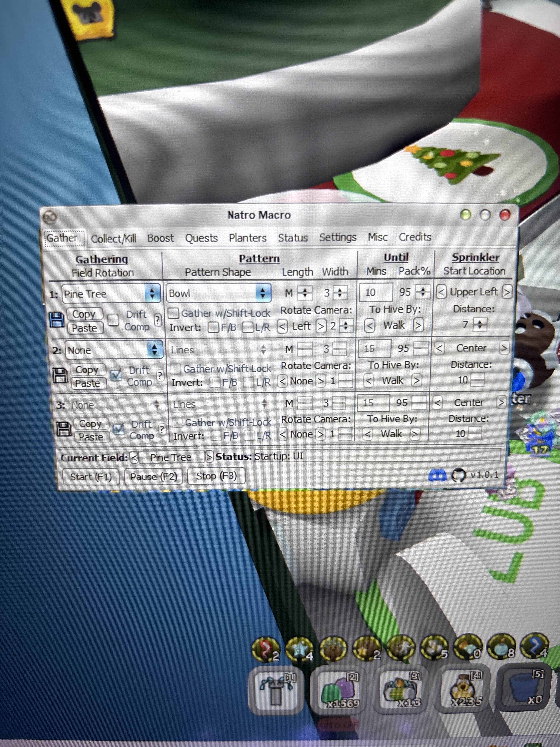Click the Stop (F3) button
This screenshot has width=560, height=747.
point(216,476)
